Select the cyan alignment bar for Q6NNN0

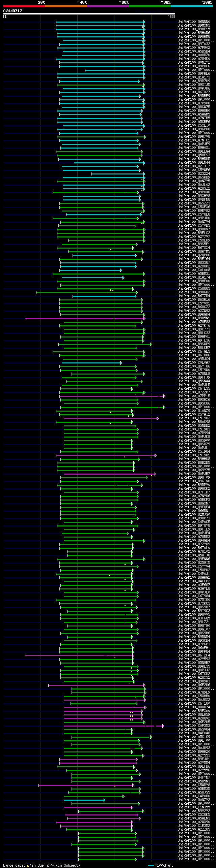[x=101, y=22]
